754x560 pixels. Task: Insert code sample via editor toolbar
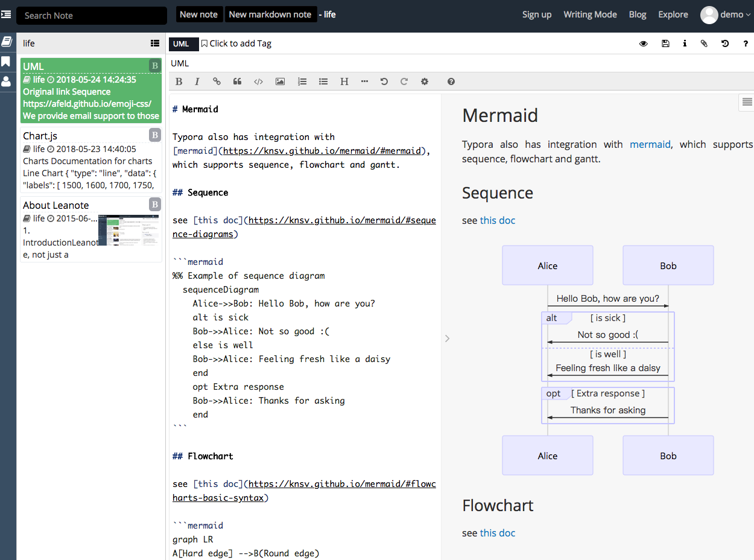pos(258,81)
